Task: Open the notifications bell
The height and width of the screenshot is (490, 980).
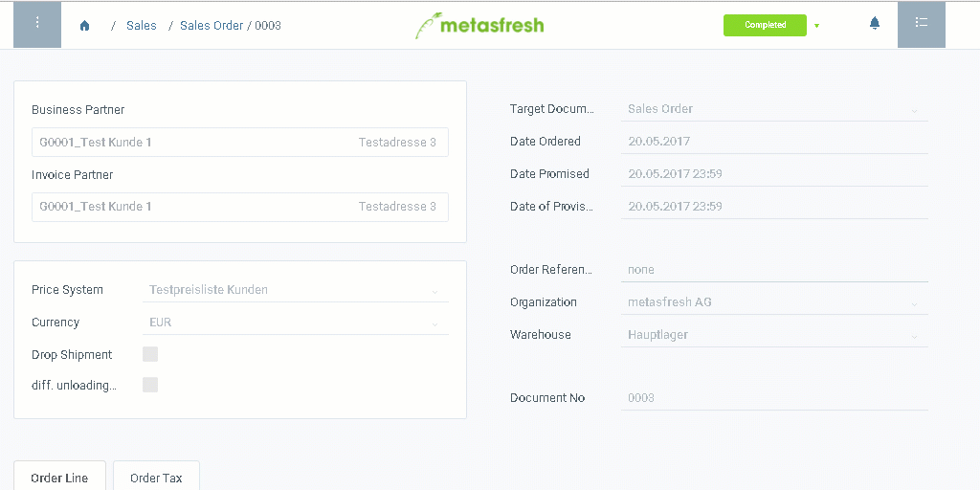Action: tap(875, 24)
